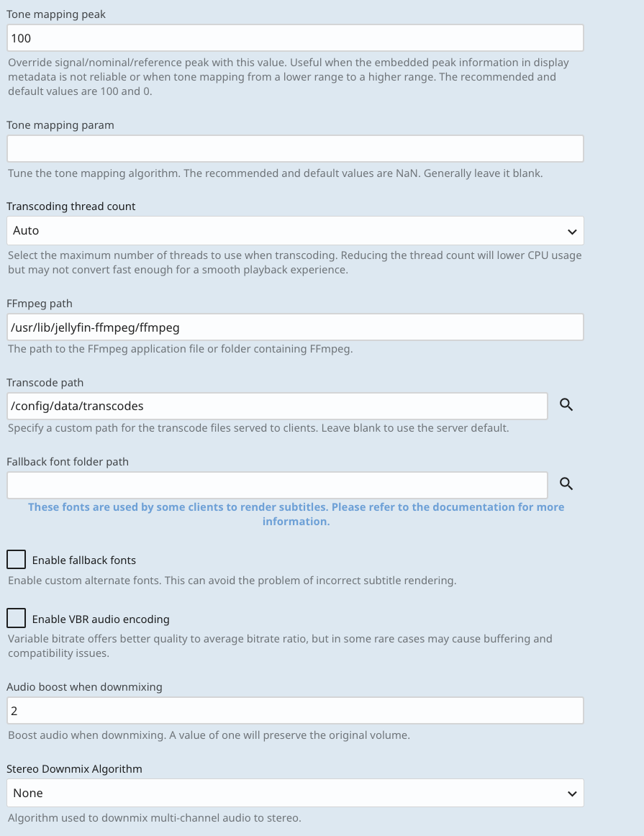Click the 'Stereo Downmix Algorithm' label
The width and height of the screenshot is (644, 836).
coord(74,768)
